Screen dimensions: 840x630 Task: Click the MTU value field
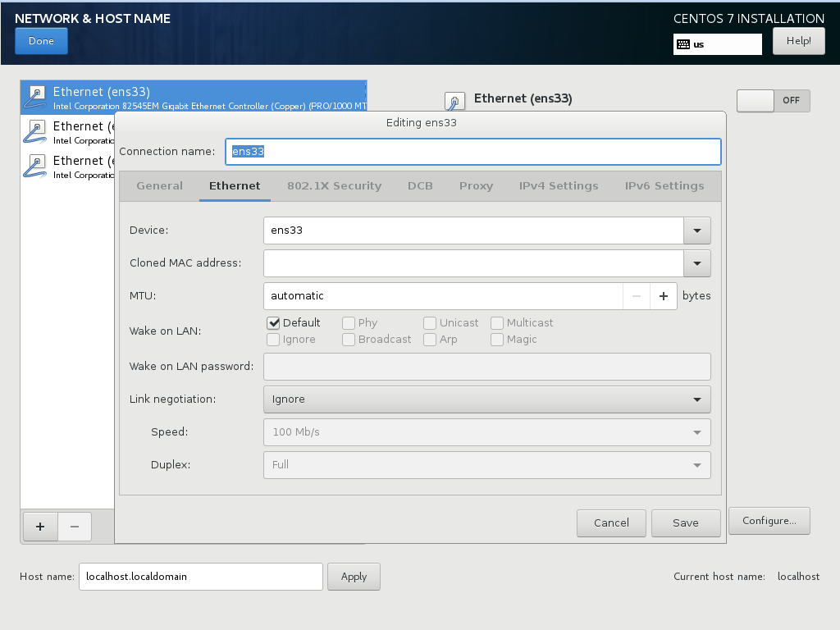click(x=443, y=296)
